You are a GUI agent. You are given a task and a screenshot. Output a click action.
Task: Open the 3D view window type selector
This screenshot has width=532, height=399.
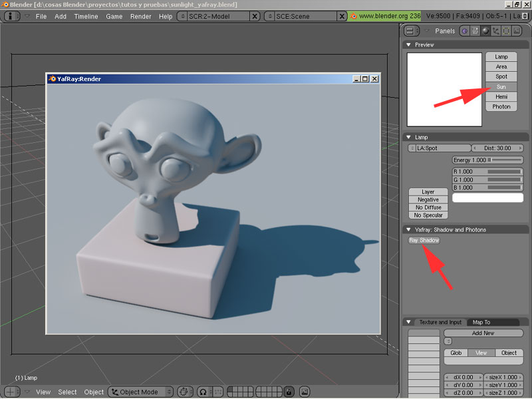click(11, 392)
